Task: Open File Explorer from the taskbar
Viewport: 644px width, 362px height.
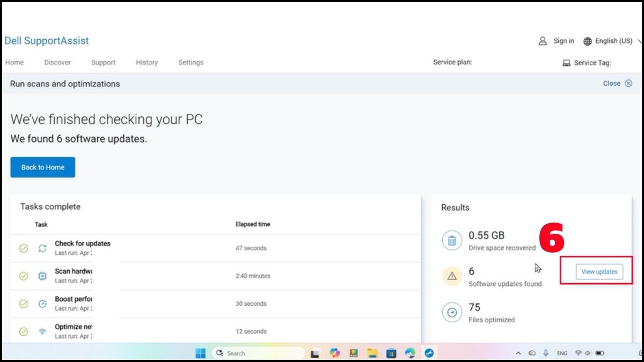Action: pos(372,353)
